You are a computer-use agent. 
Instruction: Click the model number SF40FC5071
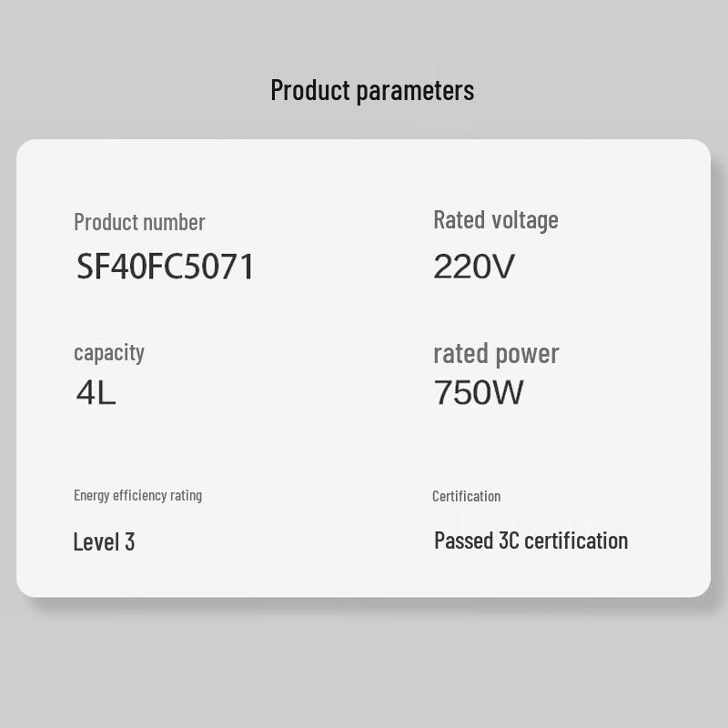click(165, 267)
